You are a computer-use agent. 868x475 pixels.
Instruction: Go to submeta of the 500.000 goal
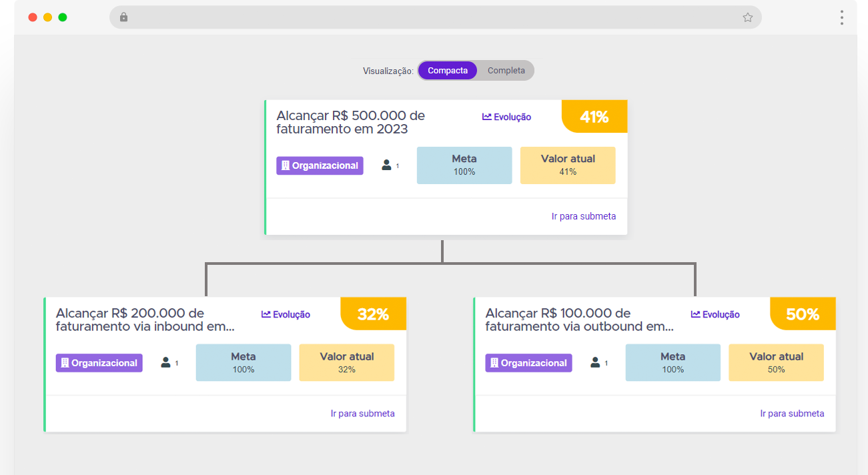(x=584, y=216)
